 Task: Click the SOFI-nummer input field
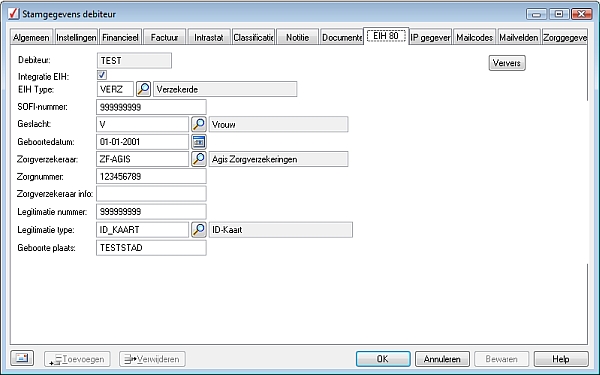pyautogui.click(x=151, y=107)
